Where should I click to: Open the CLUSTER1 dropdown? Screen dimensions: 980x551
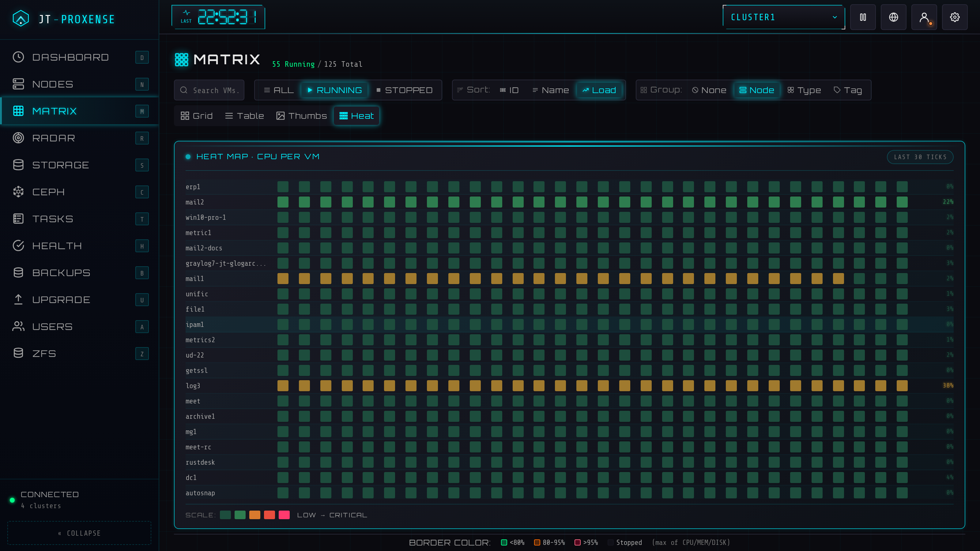pyautogui.click(x=784, y=17)
